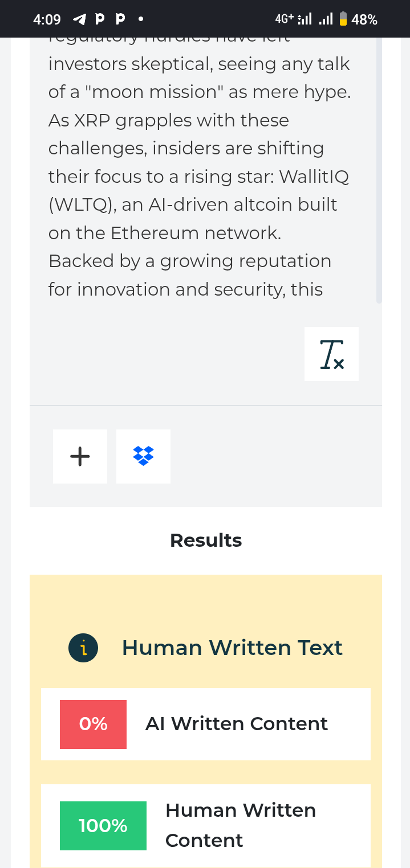Click the clear text formatting icon
The width and height of the screenshot is (410, 868).
tap(331, 354)
